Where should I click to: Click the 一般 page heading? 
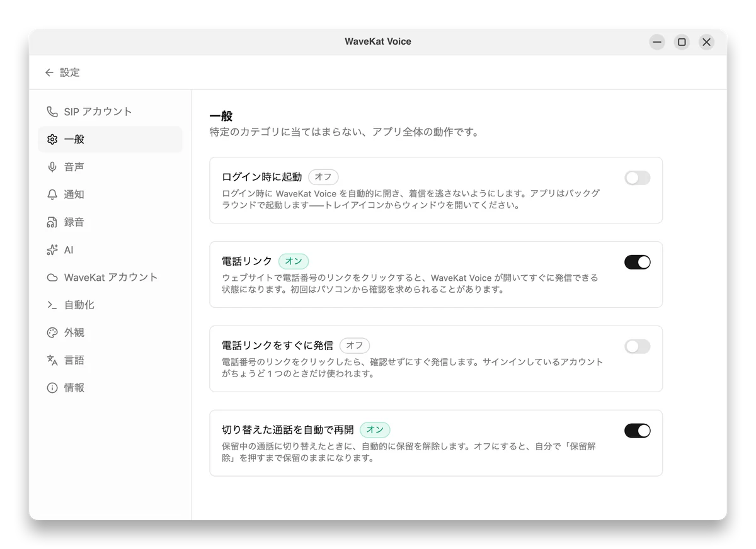click(x=221, y=116)
